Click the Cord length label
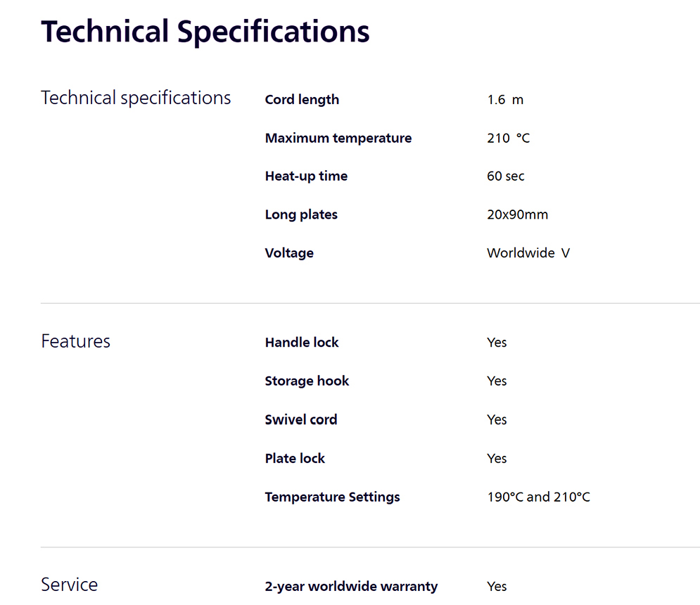 coord(302,100)
